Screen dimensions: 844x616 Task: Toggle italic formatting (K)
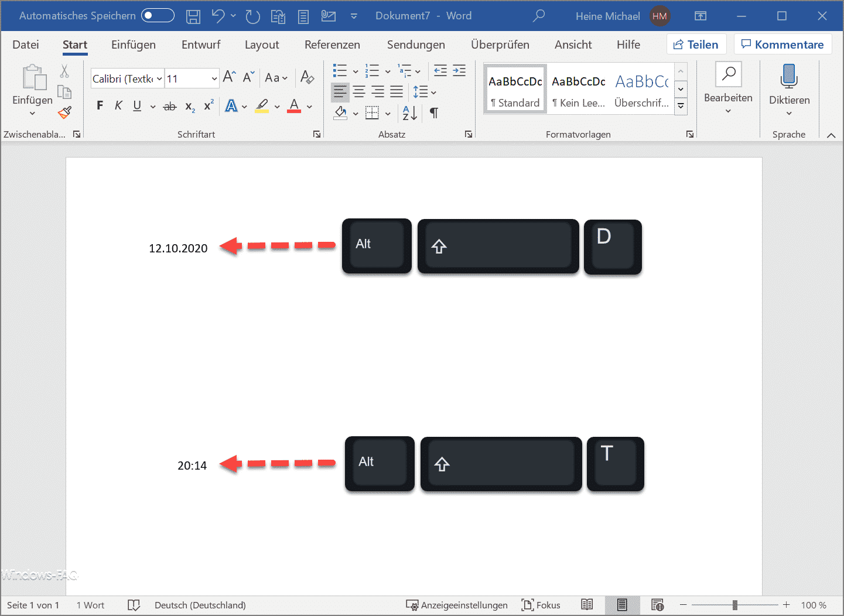tap(118, 105)
